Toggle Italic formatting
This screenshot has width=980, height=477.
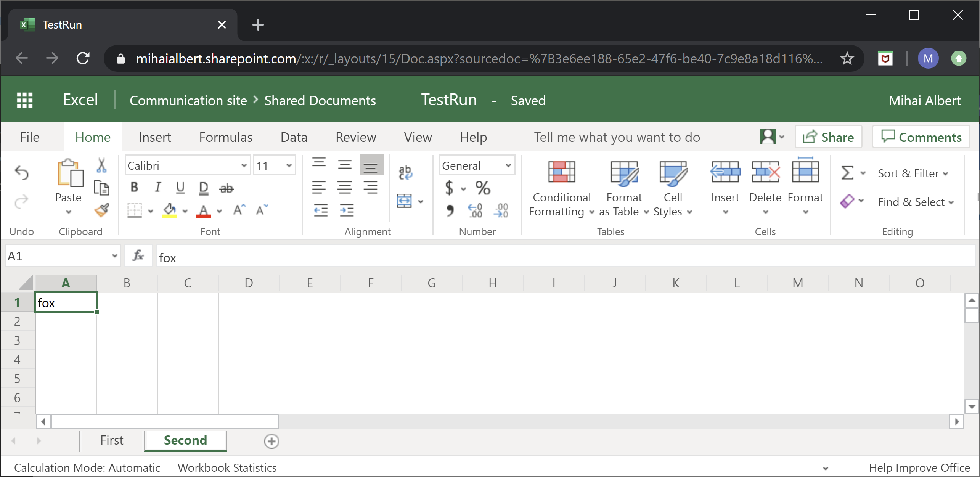[157, 187]
